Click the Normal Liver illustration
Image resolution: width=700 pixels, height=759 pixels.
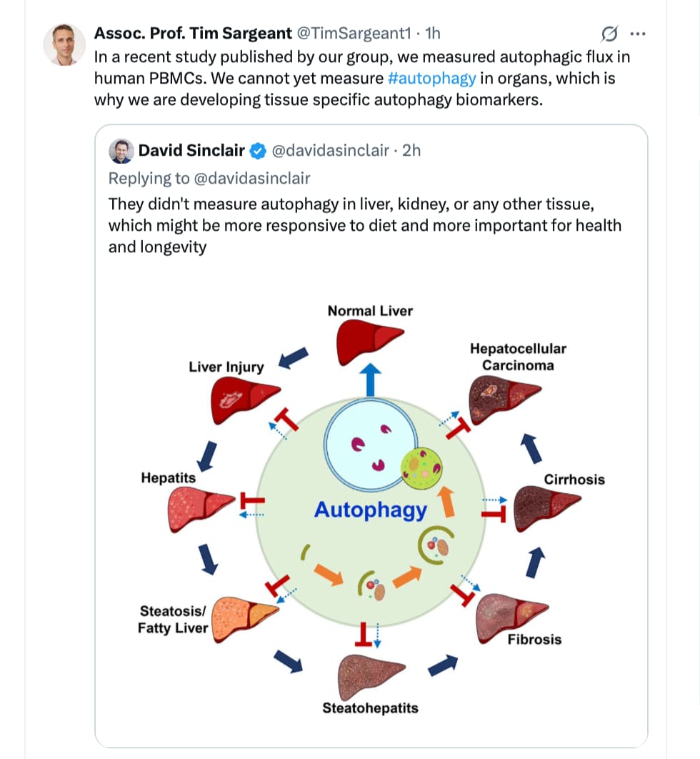tap(369, 342)
